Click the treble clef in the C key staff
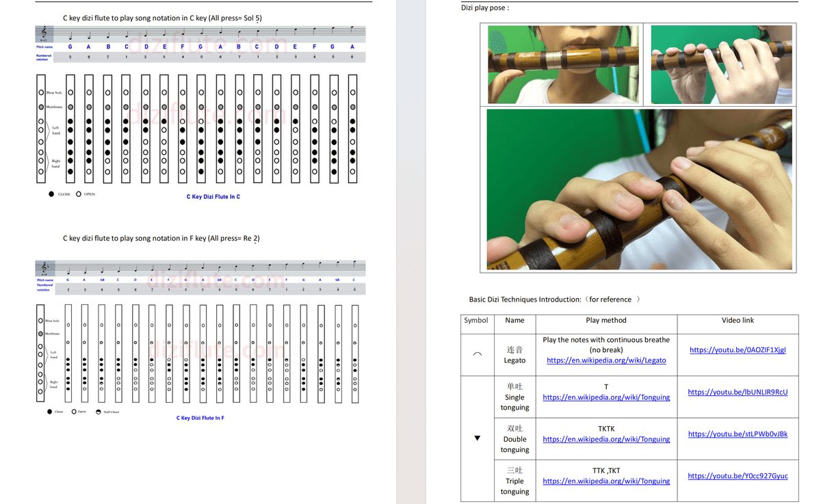This screenshot has height=504, width=821. [x=45, y=33]
